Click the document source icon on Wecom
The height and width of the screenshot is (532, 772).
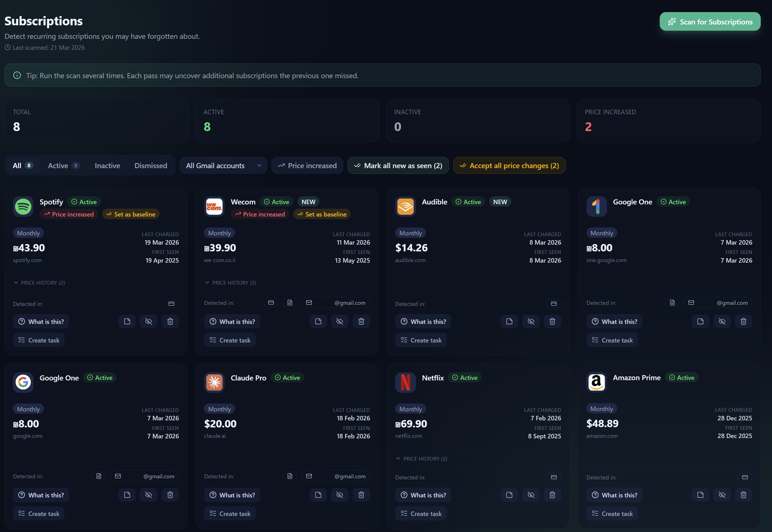point(290,303)
